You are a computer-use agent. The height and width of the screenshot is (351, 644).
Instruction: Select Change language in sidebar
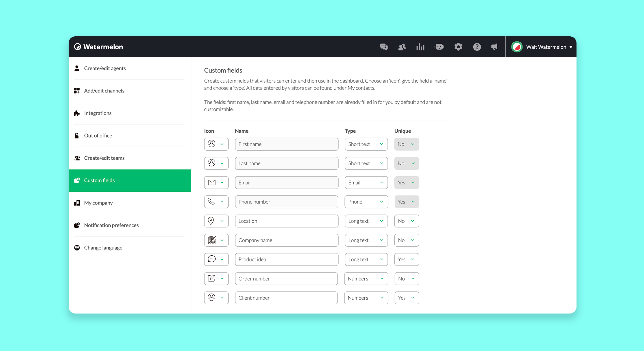(103, 248)
